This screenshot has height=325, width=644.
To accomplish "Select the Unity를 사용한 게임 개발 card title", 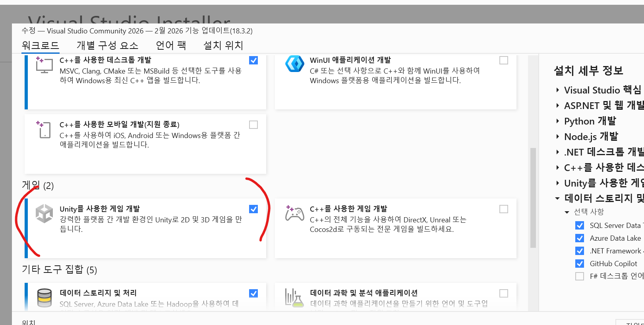I will [x=100, y=209].
